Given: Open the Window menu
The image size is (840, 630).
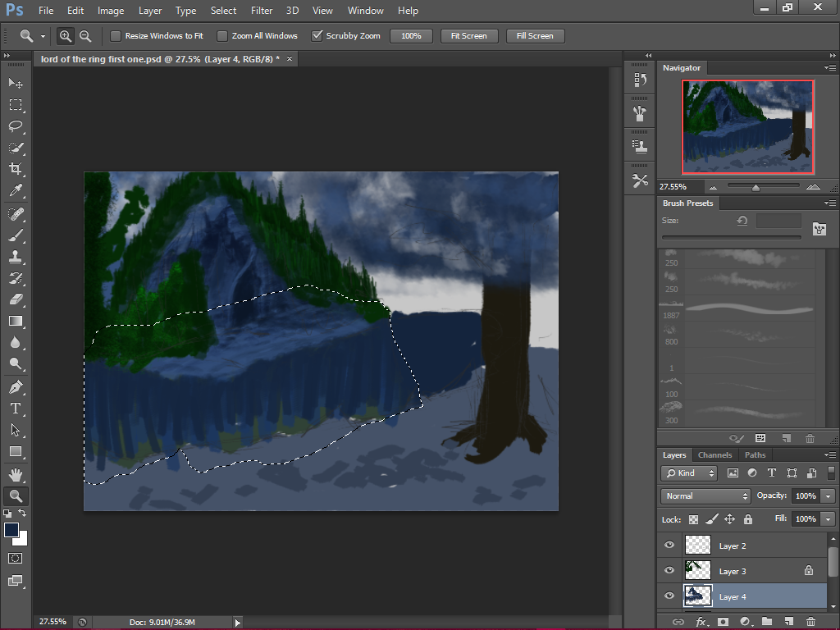Looking at the screenshot, I should click(x=365, y=11).
